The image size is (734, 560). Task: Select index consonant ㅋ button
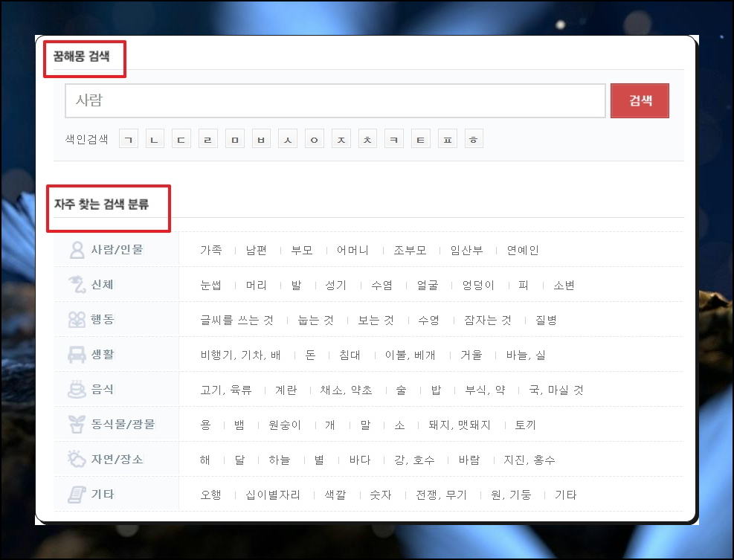pyautogui.click(x=394, y=139)
